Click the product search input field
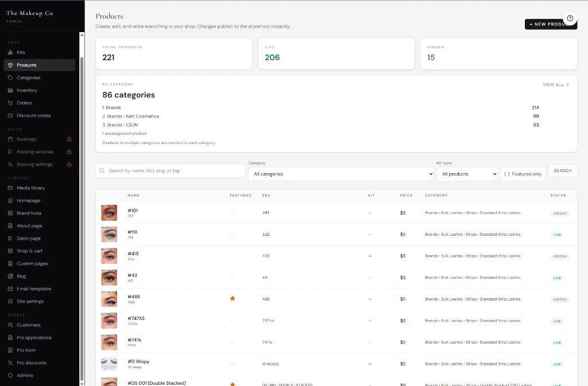 point(171,171)
